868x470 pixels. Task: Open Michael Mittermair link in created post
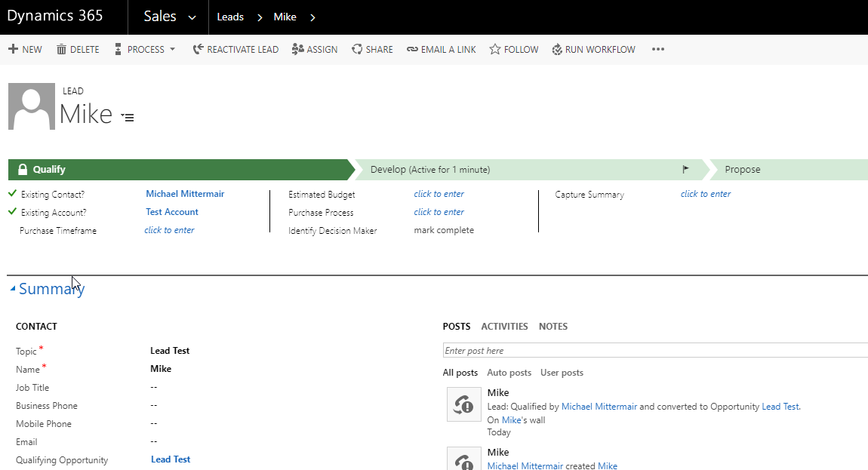tap(525, 465)
